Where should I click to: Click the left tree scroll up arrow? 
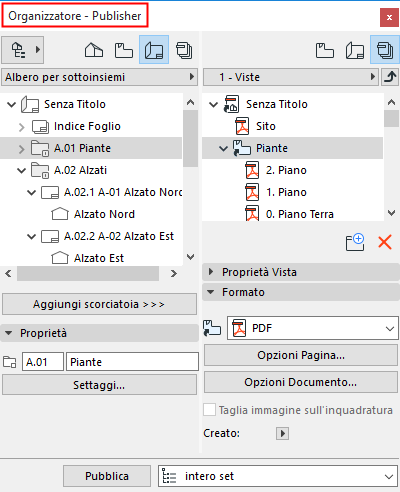pos(190,102)
